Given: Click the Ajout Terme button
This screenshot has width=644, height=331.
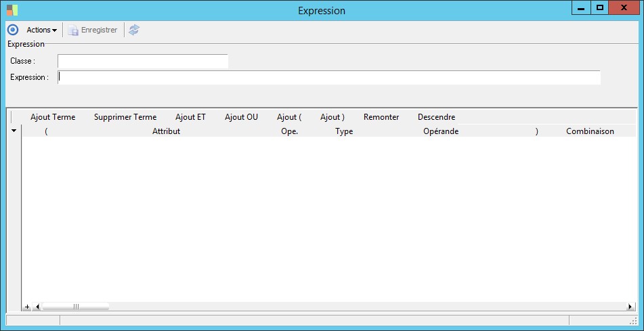Looking at the screenshot, I should coord(53,117).
